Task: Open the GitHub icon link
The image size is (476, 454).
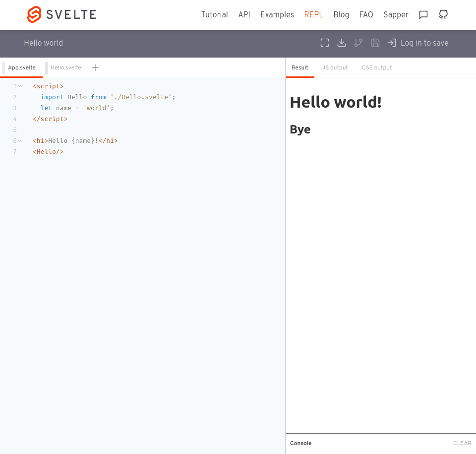Action: tap(443, 14)
